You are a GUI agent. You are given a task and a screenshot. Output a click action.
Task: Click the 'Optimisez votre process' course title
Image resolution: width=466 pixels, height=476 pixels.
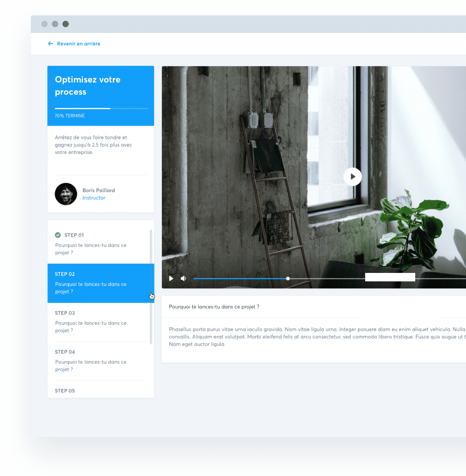(88, 86)
